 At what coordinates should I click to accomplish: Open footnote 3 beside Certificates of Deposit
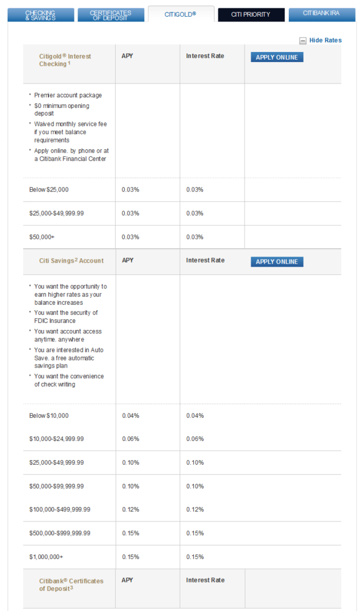(72, 588)
